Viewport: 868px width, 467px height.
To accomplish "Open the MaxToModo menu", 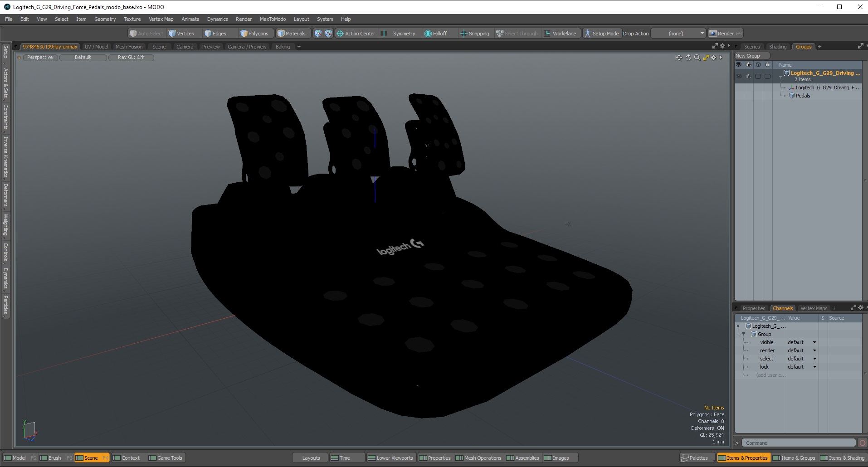I will click(273, 19).
